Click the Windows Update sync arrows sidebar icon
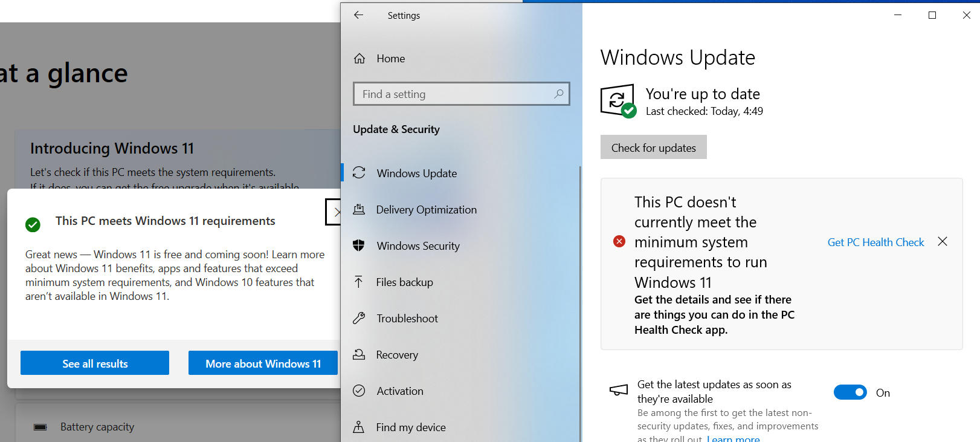 (x=359, y=173)
